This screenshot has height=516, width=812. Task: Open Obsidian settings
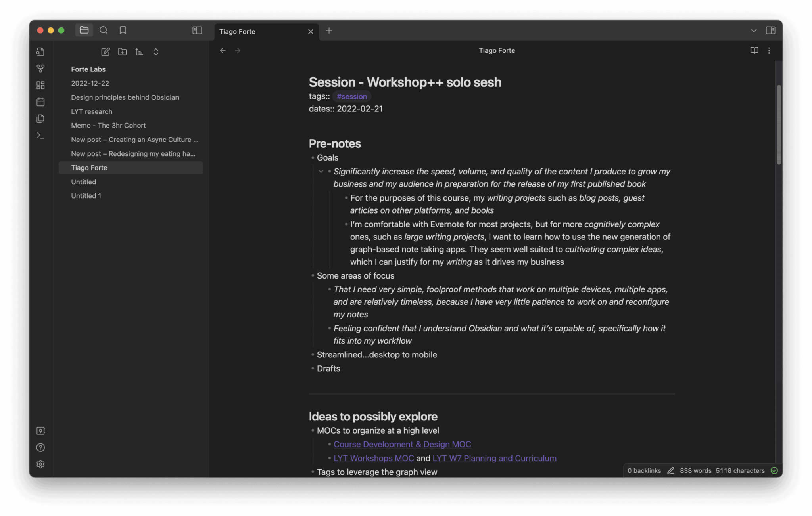[40, 464]
